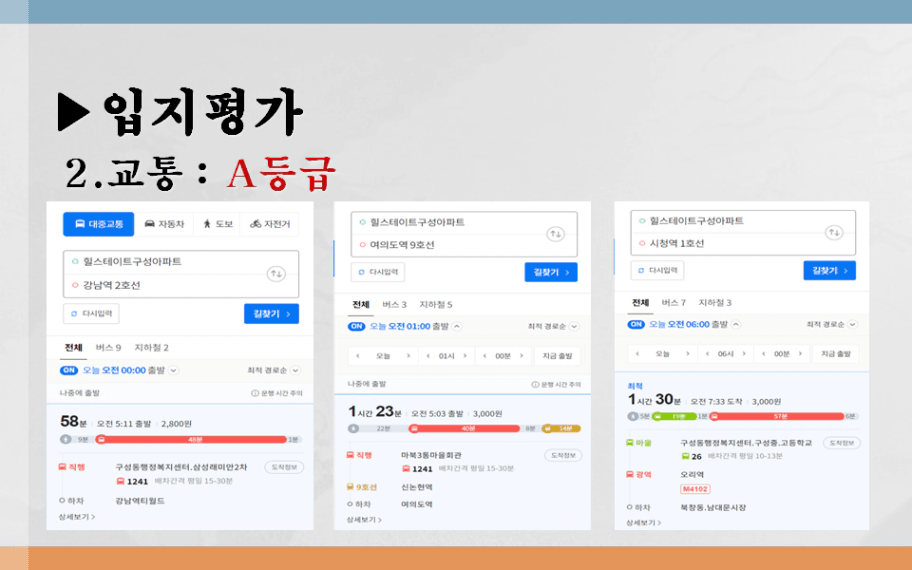Image resolution: width=912 pixels, height=570 pixels.
Task: Click next arrow after 00분 in 시청역 panel
Action: pos(800,354)
